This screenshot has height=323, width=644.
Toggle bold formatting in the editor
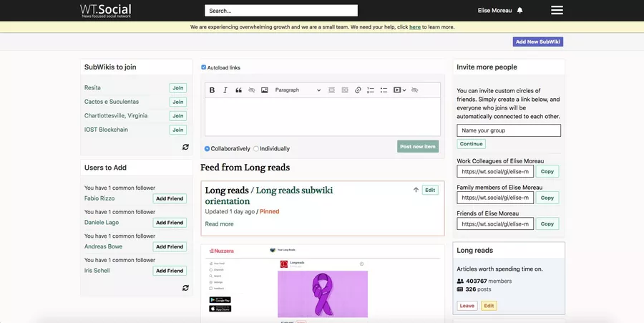pyautogui.click(x=212, y=90)
